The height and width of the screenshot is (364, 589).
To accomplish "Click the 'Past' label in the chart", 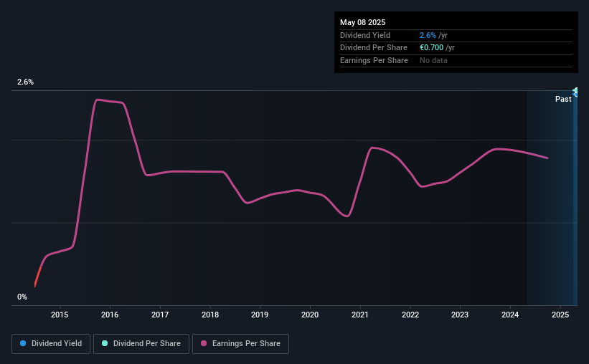I will [563, 99].
